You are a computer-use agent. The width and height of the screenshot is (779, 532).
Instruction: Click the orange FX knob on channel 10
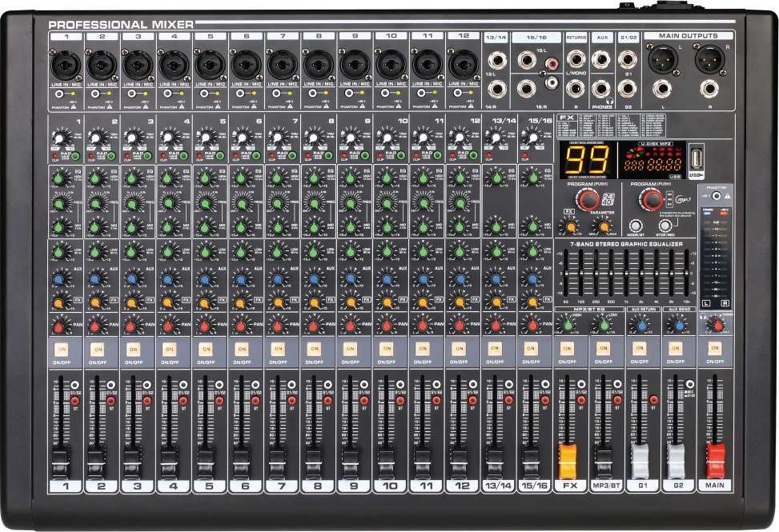tap(385, 302)
